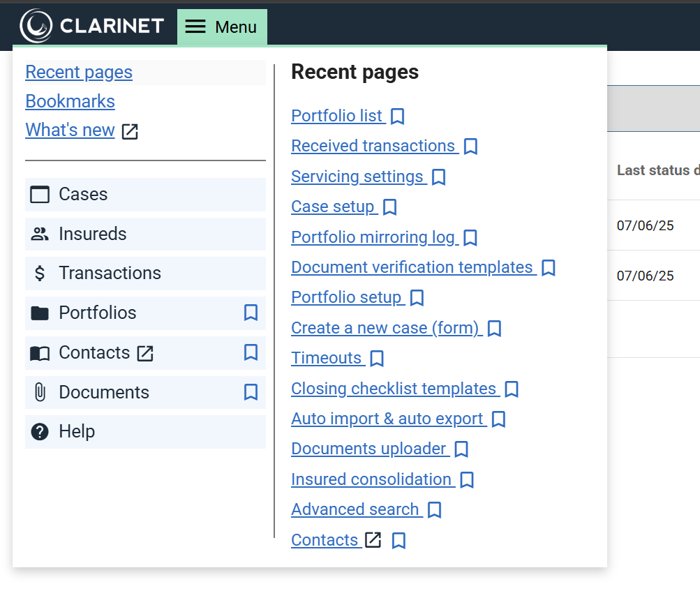This screenshot has height=591, width=700.
Task: Toggle bookmark for Portfolio list
Action: pyautogui.click(x=397, y=117)
